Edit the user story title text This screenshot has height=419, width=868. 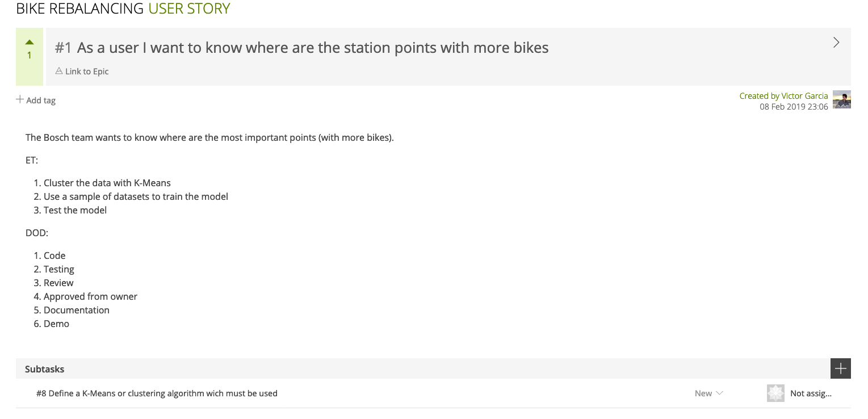(x=313, y=48)
